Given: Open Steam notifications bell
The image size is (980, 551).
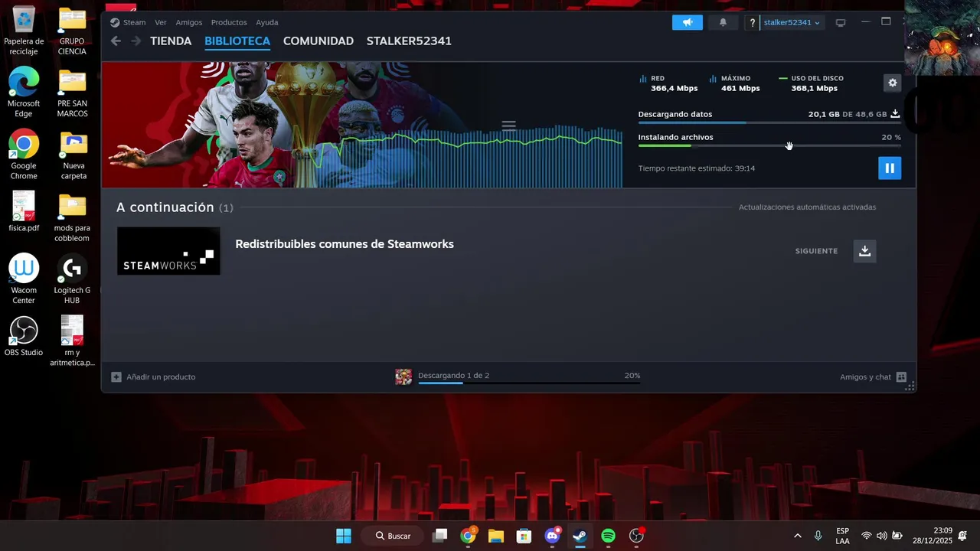Looking at the screenshot, I should pyautogui.click(x=723, y=22).
